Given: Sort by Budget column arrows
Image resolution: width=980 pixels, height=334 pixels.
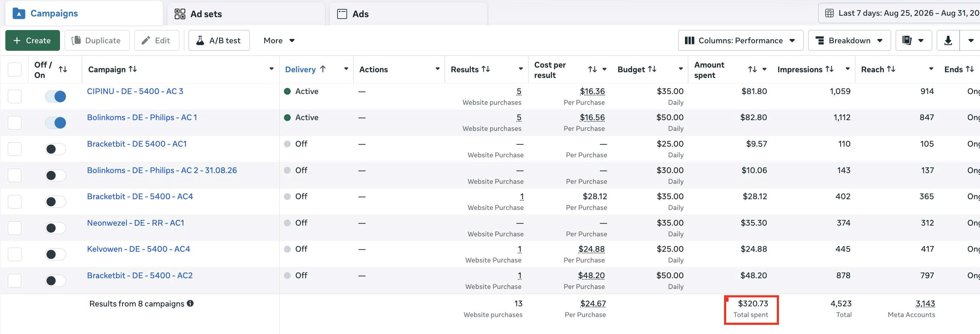Looking at the screenshot, I should (x=652, y=69).
